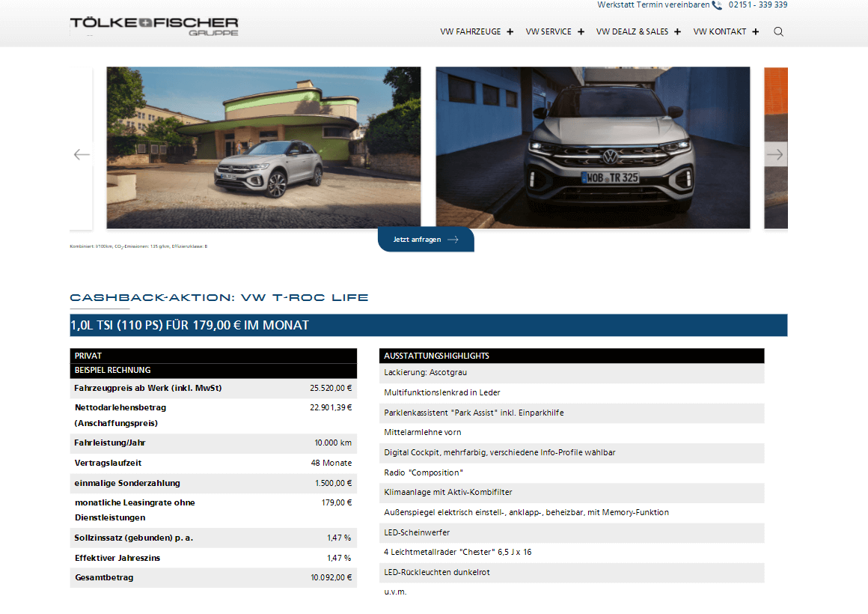Screen dimensions: 868x614
Task: Click the Lackierung: Ascotgrau row
Action: [572, 373]
